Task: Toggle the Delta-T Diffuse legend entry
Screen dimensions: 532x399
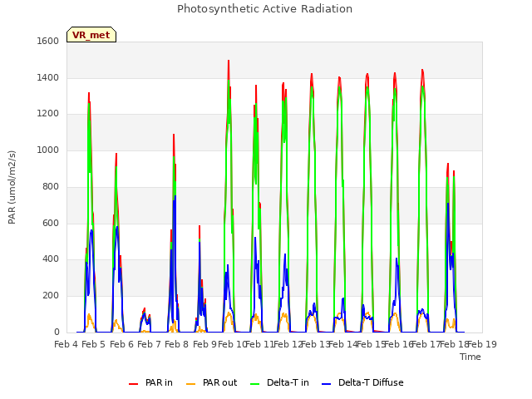Action: coord(362,382)
